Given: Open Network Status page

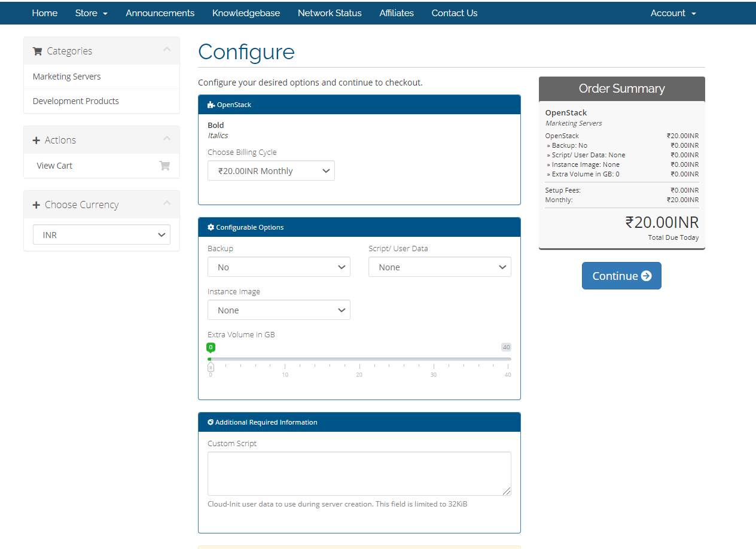Looking at the screenshot, I should click(330, 13).
